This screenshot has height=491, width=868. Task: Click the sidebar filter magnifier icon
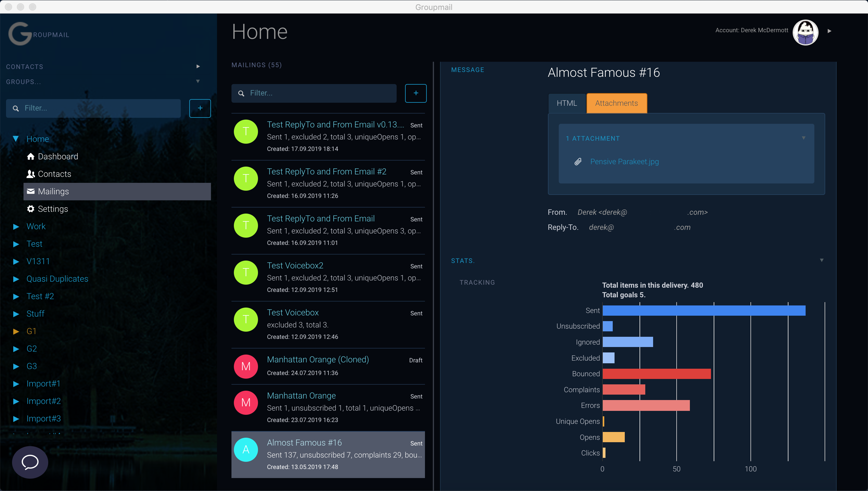tap(15, 108)
